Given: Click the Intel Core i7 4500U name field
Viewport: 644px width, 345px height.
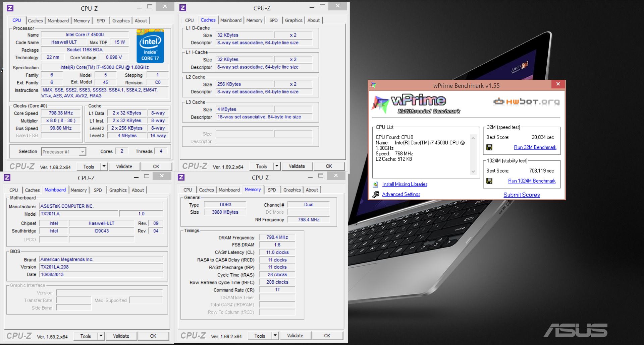Looking at the screenshot, I should coord(85,34).
